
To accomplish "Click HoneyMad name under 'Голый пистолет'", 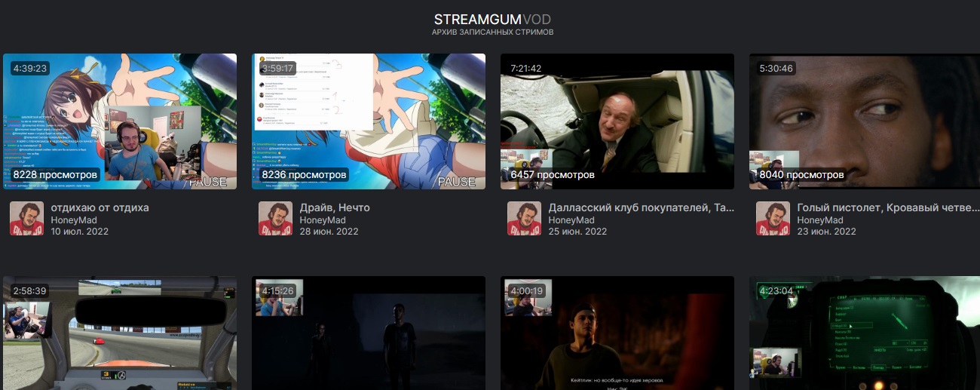I will (820, 220).
